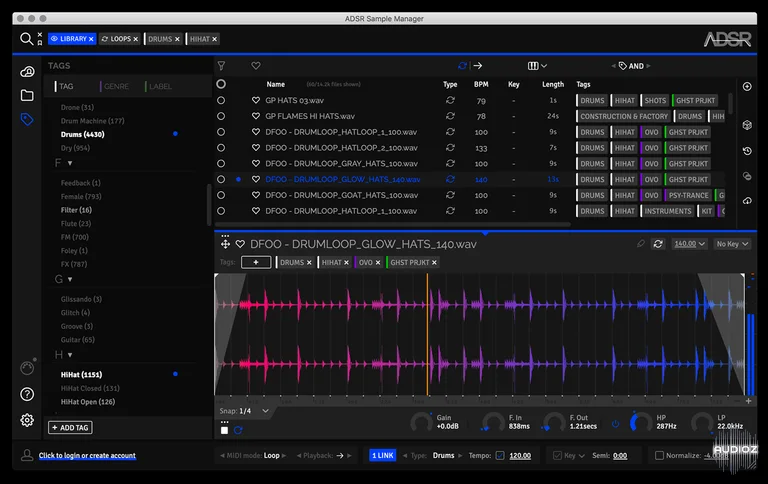This screenshot has height=484, width=768.
Task: Select radio for DFOO GRAY_HATS_100.wav
Action: pos(221,163)
